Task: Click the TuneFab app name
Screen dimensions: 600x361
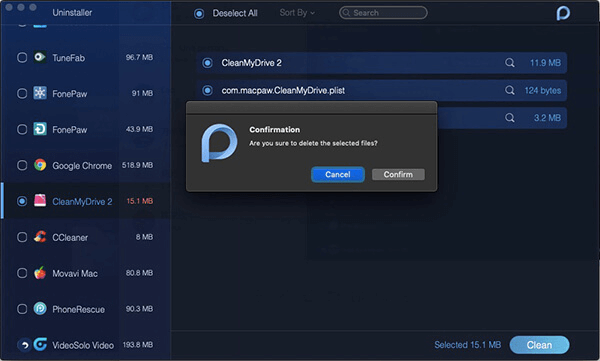Action: point(68,58)
